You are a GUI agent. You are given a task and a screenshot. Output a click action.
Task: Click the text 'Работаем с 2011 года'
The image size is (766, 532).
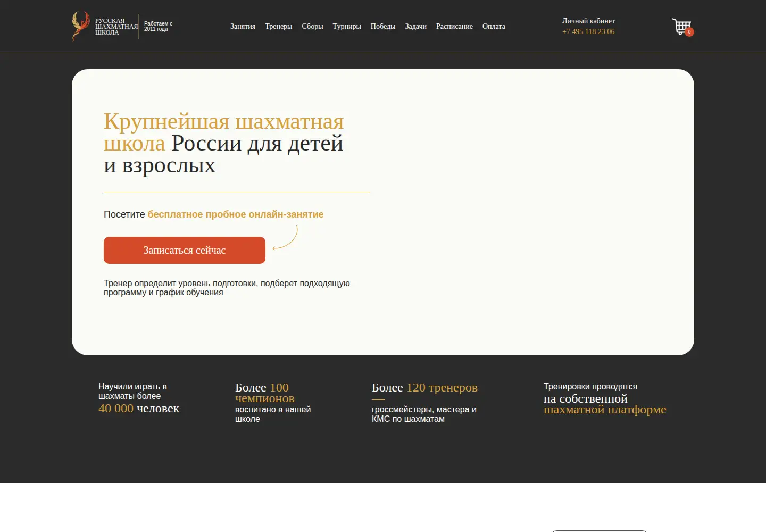[x=158, y=27]
